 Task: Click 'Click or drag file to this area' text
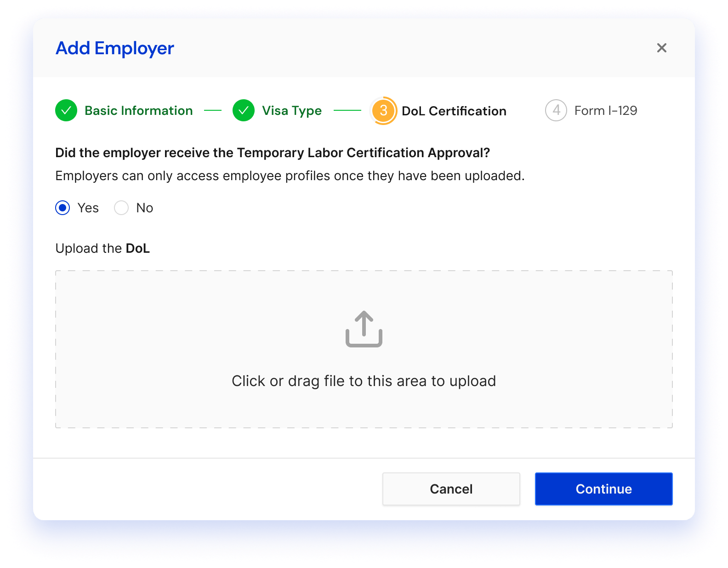364,381
